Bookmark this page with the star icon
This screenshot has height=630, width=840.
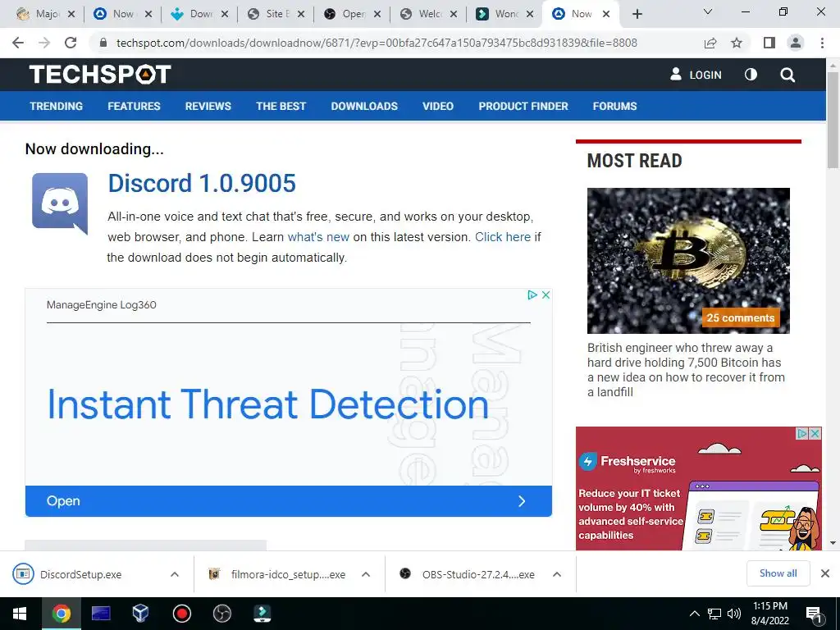(x=737, y=43)
